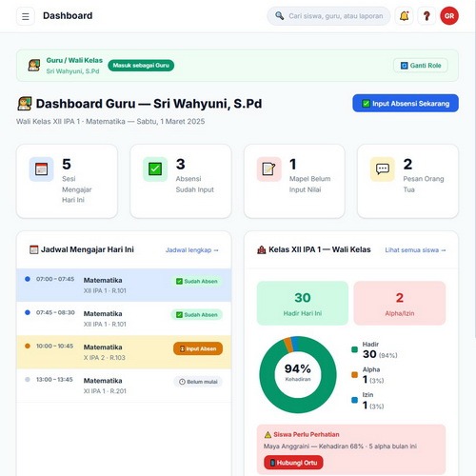Click Maya Anggraini attendance warning text
Image resolution: width=476 pixels, height=476 pixels.
340,446
